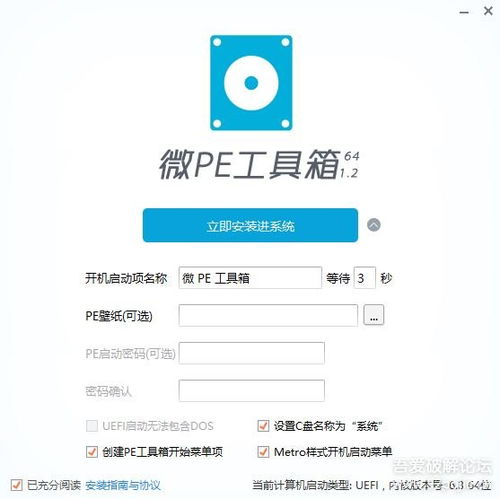Open wallpaper browse button with ellipsis

[x=373, y=315]
